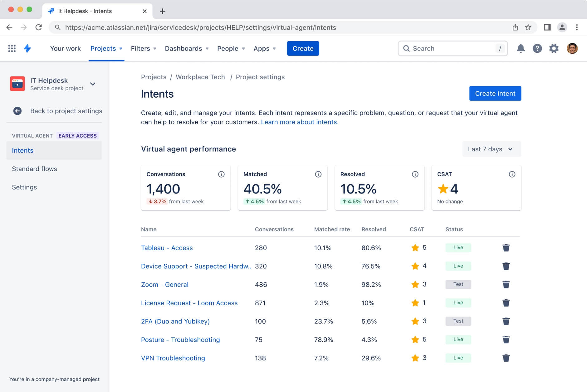Delete the VPN Troubleshooting intent
Screen dimensions: 587x392
click(506, 358)
